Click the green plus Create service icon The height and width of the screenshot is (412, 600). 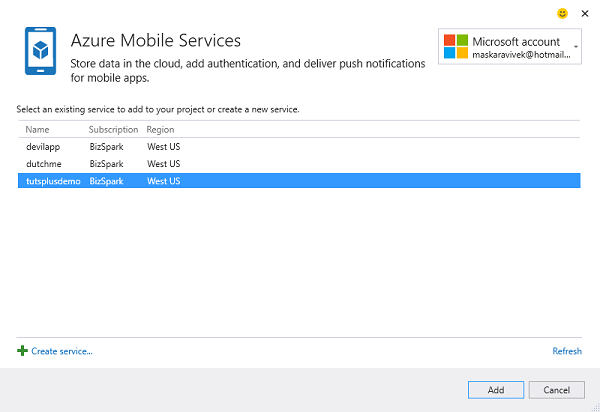(x=22, y=351)
